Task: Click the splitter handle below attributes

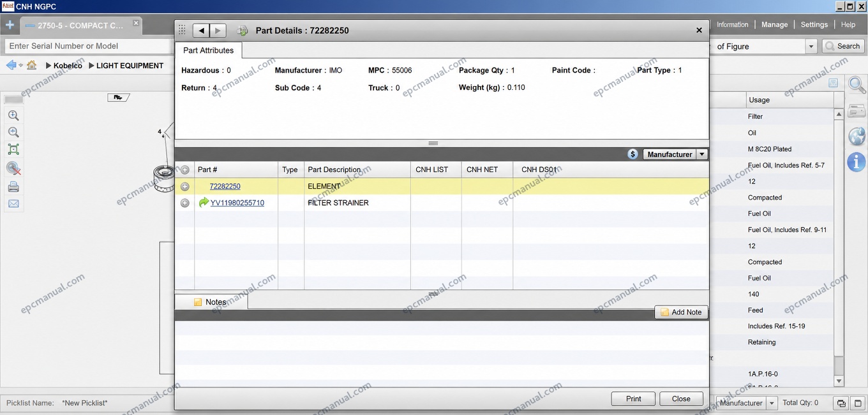Action: point(433,143)
